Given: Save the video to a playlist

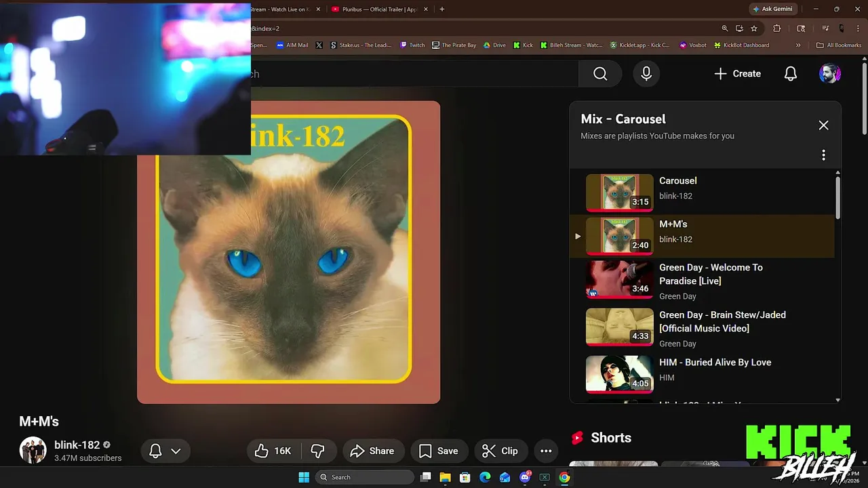Looking at the screenshot, I should point(438,451).
